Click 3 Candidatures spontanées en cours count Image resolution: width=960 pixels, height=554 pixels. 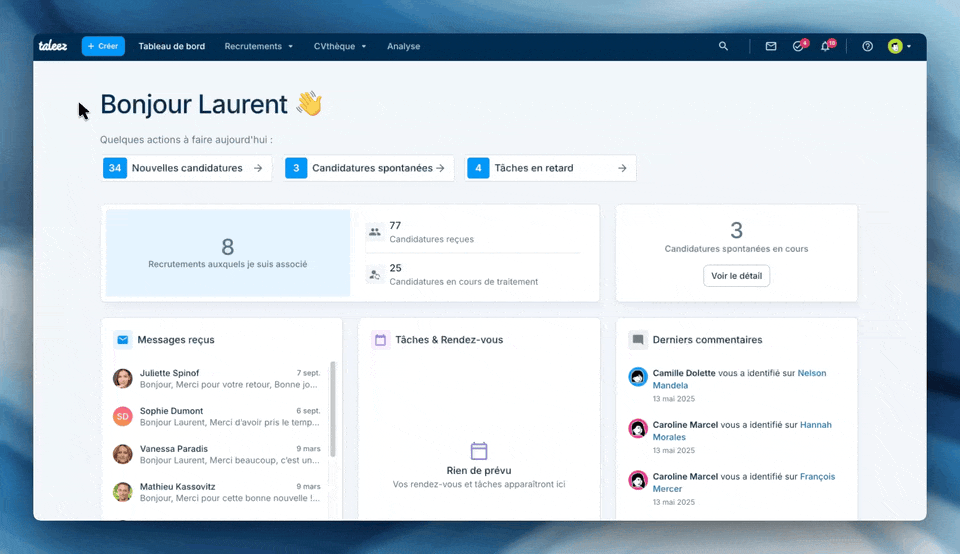(x=737, y=230)
